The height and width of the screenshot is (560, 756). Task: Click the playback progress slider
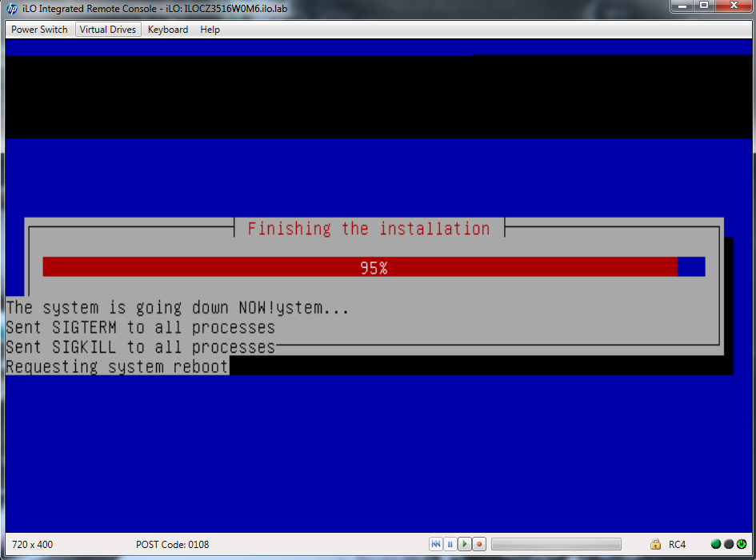click(x=556, y=544)
